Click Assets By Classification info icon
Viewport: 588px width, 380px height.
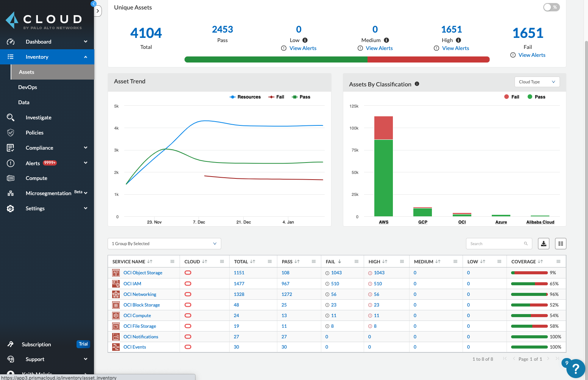417,84
